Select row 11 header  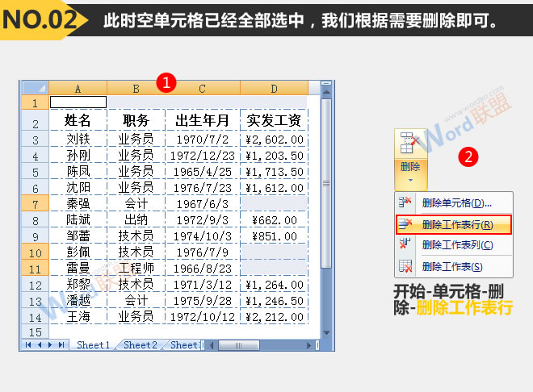[35, 269]
